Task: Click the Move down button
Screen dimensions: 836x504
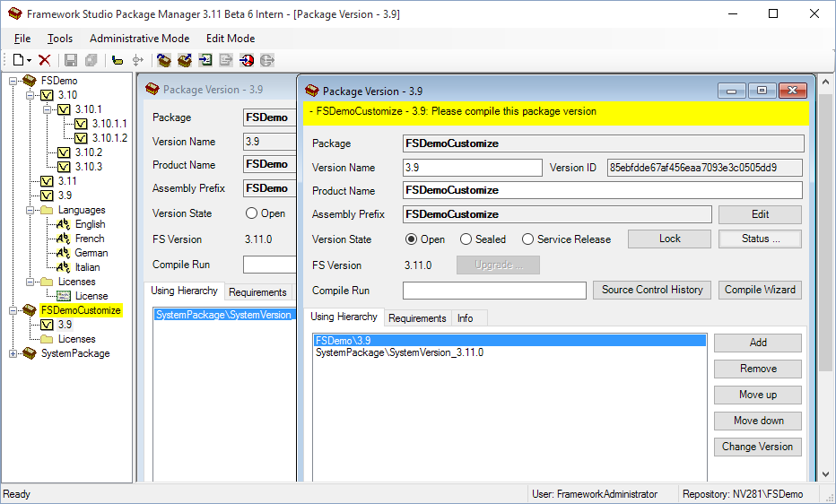Action: [x=758, y=421]
